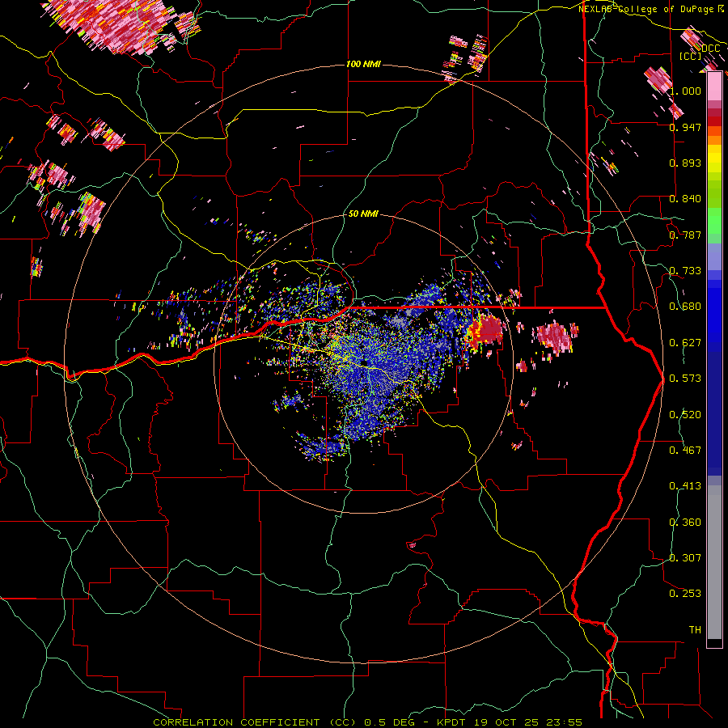
Task: Click the 0.680 color scale value
Action: pos(685,307)
